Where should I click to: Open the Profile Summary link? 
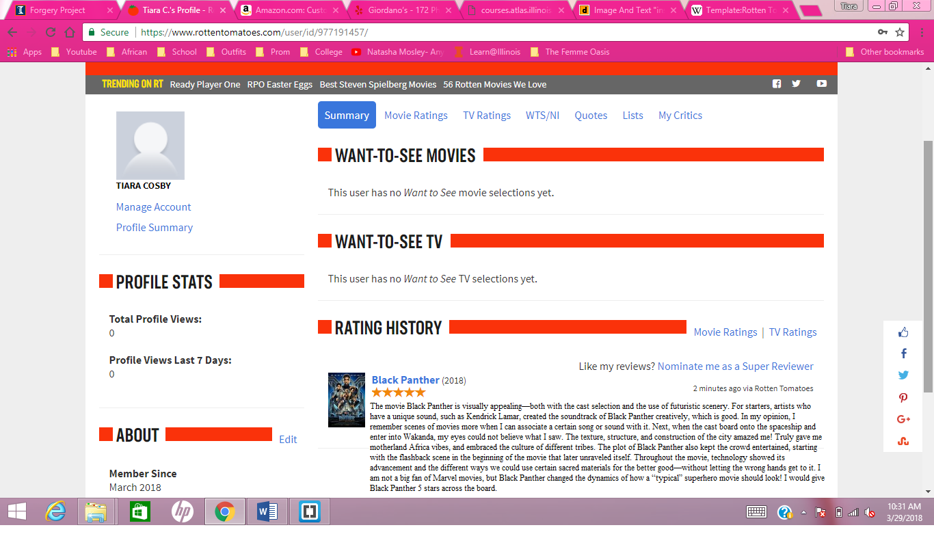[x=155, y=228]
